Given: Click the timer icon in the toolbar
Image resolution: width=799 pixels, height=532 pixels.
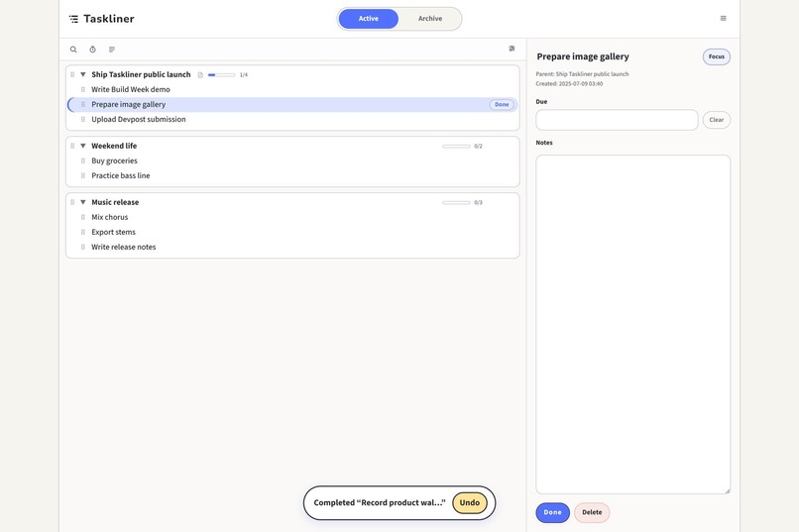Looking at the screenshot, I should [x=93, y=50].
